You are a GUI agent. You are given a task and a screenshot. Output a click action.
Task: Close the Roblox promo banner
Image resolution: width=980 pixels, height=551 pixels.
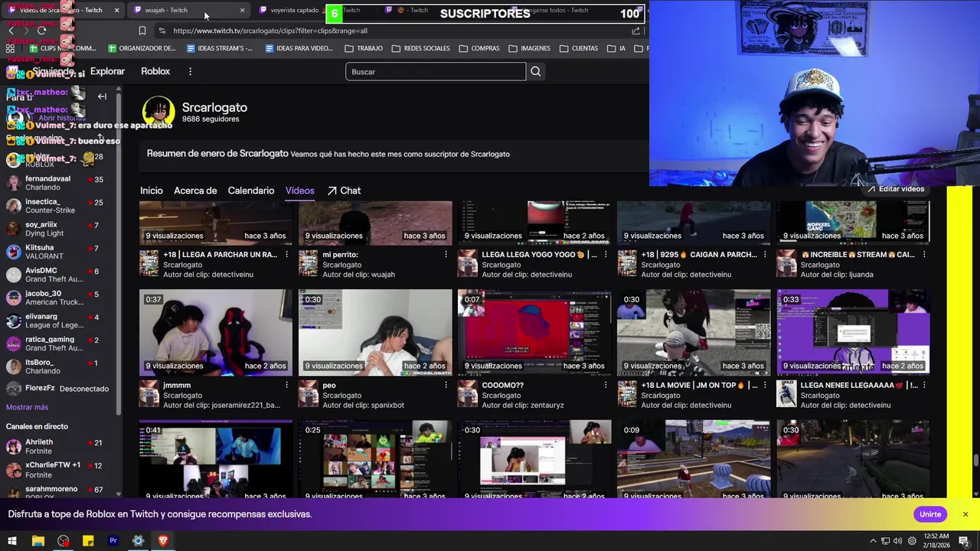965,514
